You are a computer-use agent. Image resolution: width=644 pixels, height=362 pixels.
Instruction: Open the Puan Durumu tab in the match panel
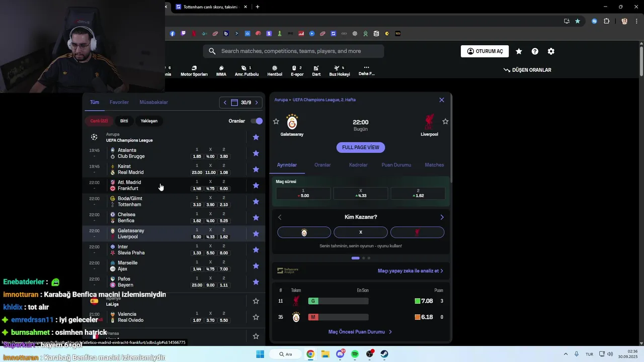396,165
